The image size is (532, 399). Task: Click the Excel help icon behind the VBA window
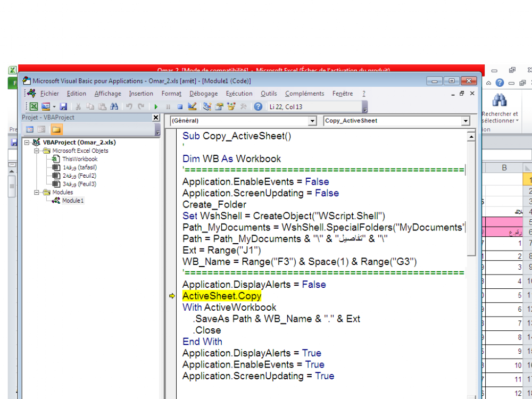point(500,82)
